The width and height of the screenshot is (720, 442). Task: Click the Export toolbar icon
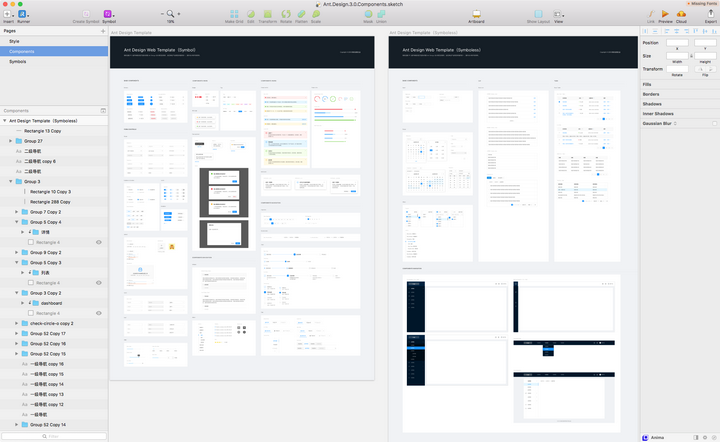coord(710,14)
